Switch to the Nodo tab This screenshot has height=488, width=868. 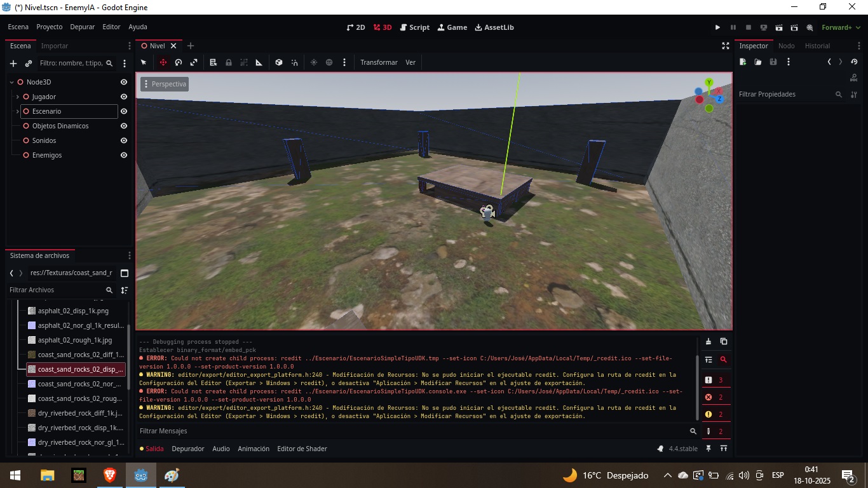[786, 46]
